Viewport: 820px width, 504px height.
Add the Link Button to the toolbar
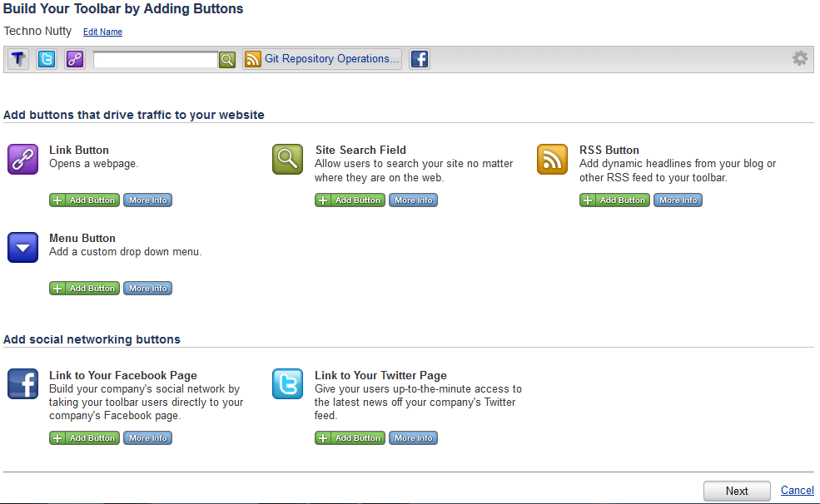coord(84,200)
